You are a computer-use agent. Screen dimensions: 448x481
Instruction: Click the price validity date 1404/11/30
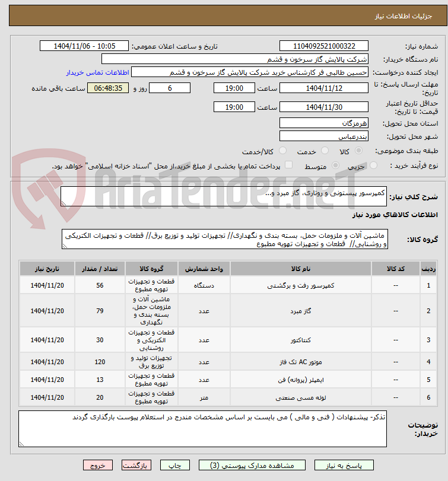click(x=324, y=107)
